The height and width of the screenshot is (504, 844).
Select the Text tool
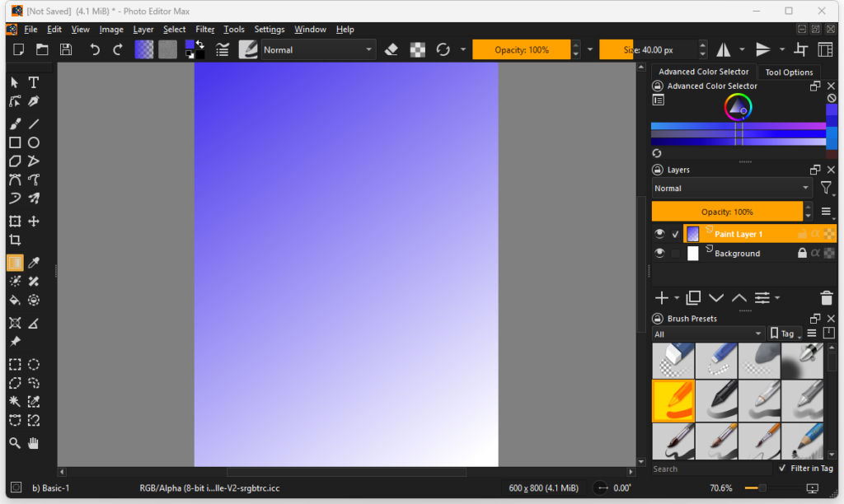[33, 82]
